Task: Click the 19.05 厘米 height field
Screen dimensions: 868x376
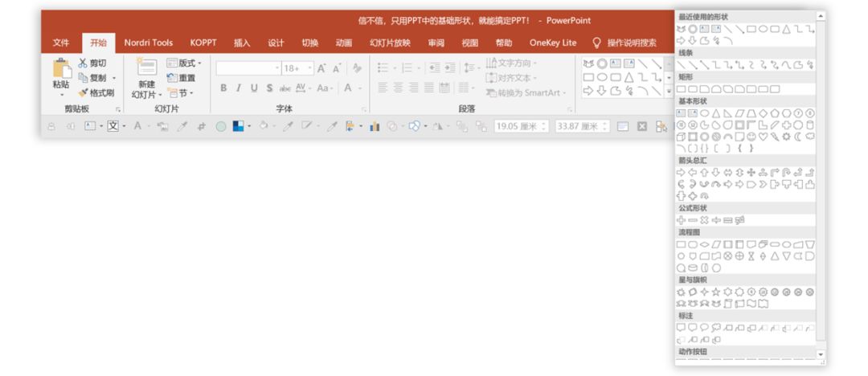Action: click(521, 126)
